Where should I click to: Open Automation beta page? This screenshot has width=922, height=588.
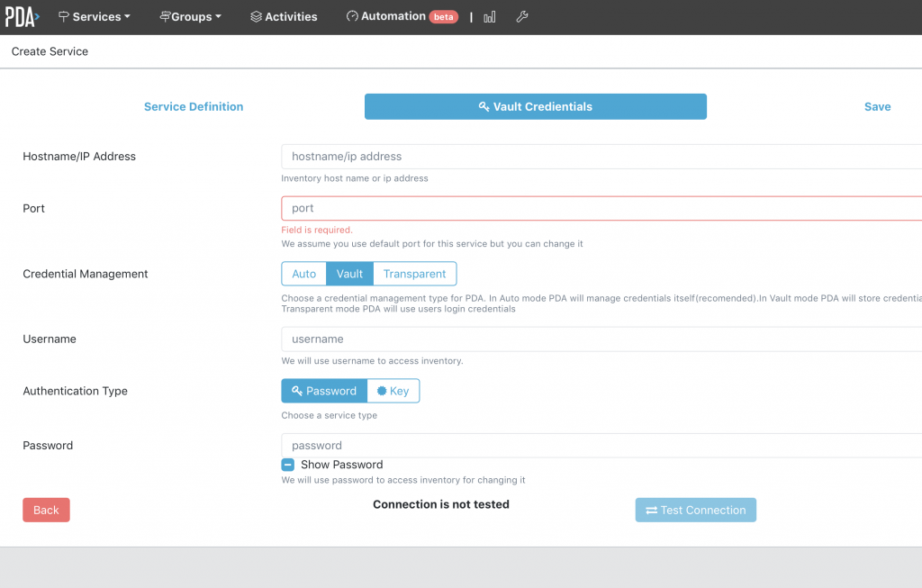[402, 16]
